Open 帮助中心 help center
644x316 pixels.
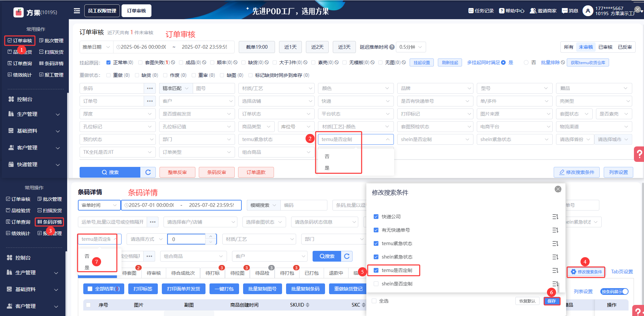502,11
